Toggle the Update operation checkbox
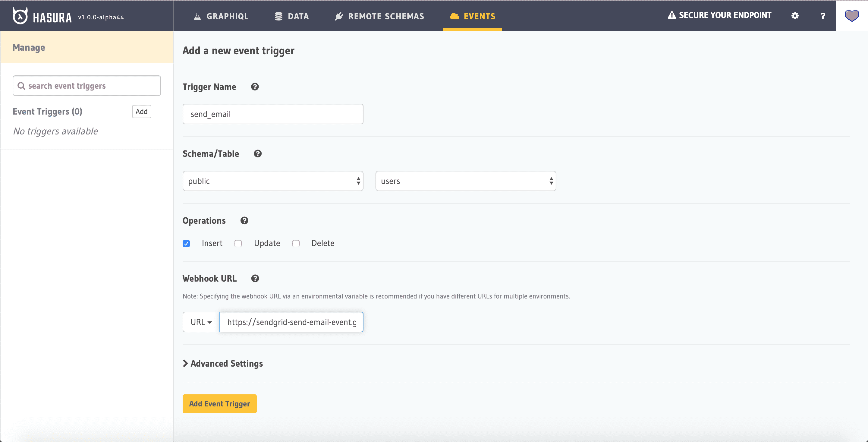The image size is (868, 442). click(x=238, y=244)
